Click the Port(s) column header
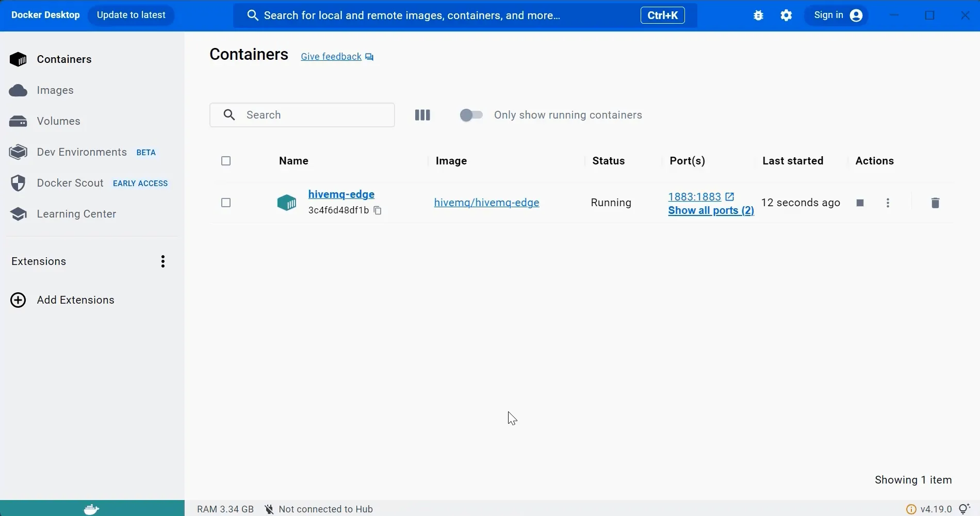Image resolution: width=980 pixels, height=516 pixels. [x=687, y=161]
